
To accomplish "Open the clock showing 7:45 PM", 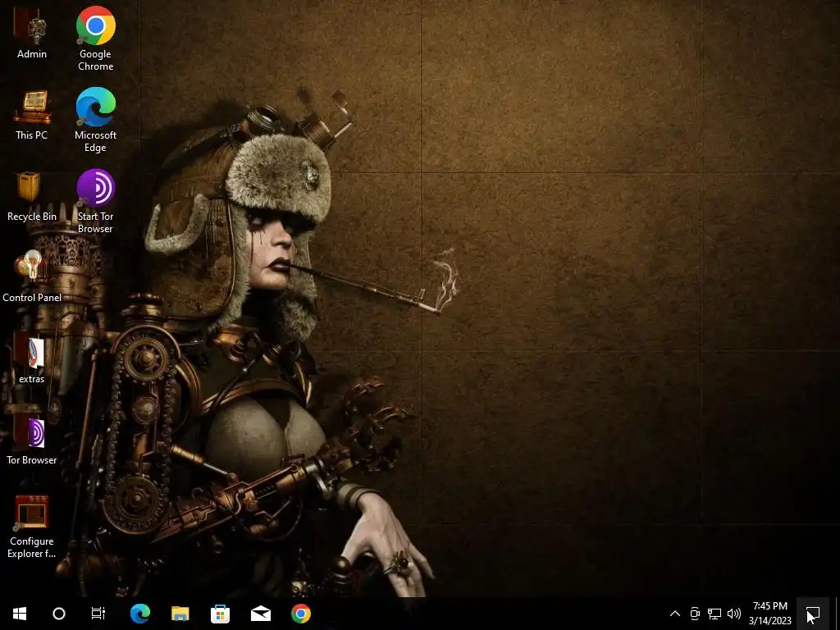I will click(x=770, y=614).
